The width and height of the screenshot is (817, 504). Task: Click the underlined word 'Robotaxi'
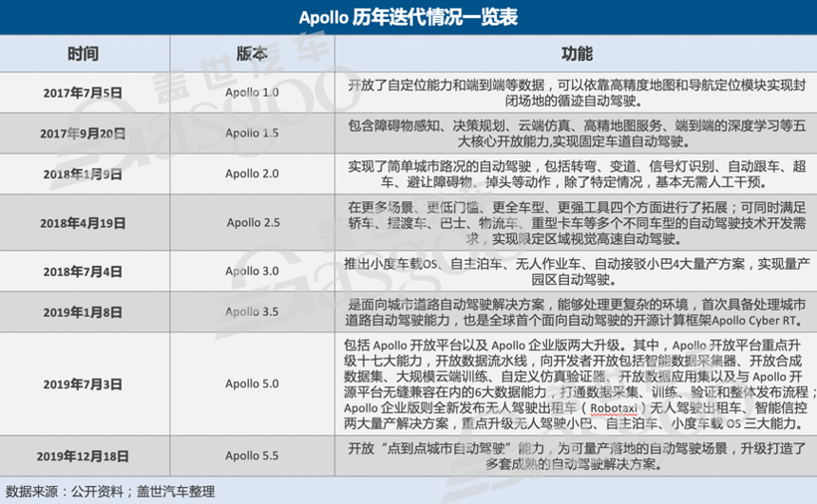pyautogui.click(x=614, y=408)
